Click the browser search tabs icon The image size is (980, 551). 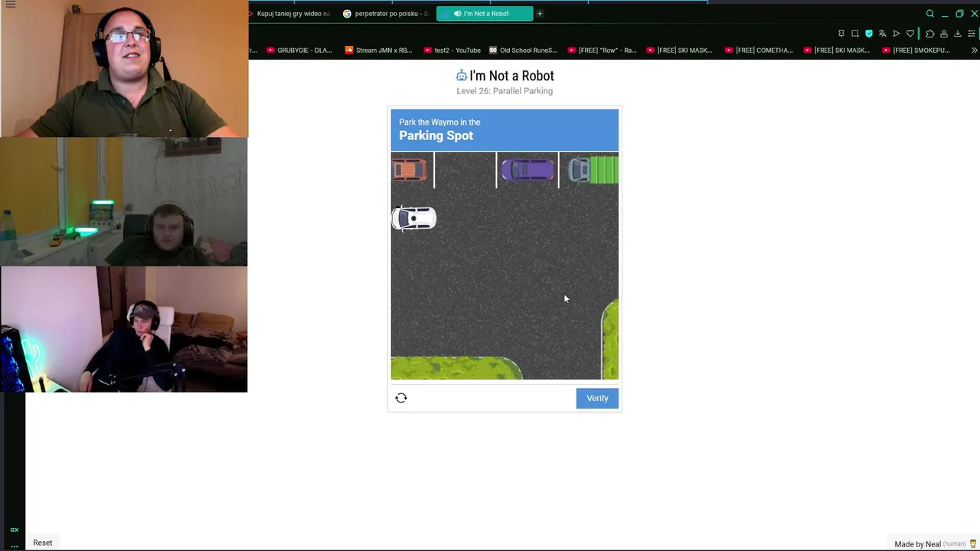930,13
